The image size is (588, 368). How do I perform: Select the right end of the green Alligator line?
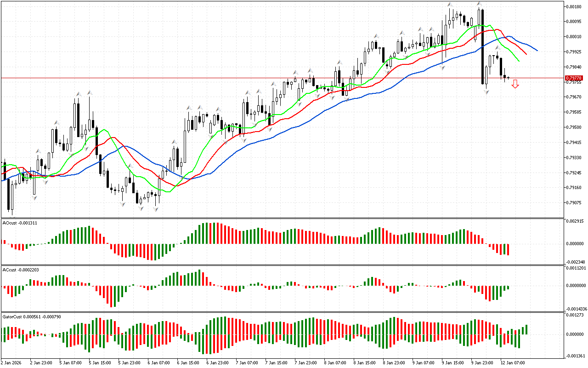coord(519,61)
